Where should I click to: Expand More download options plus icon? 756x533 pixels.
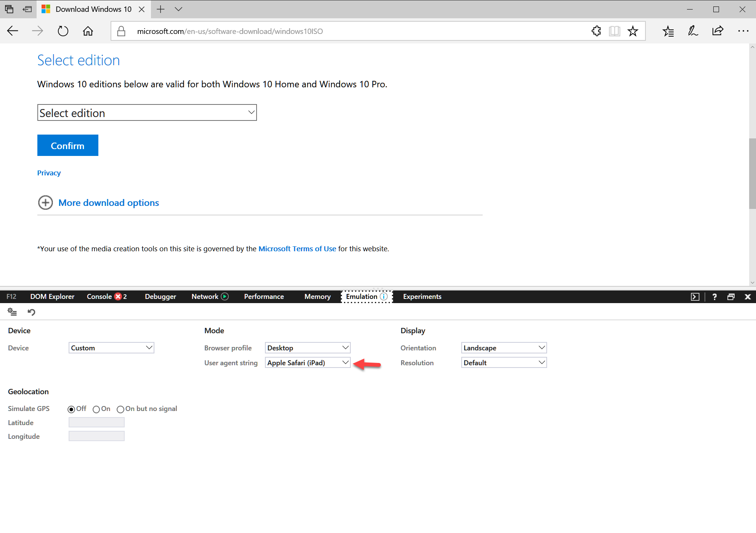[x=45, y=202]
